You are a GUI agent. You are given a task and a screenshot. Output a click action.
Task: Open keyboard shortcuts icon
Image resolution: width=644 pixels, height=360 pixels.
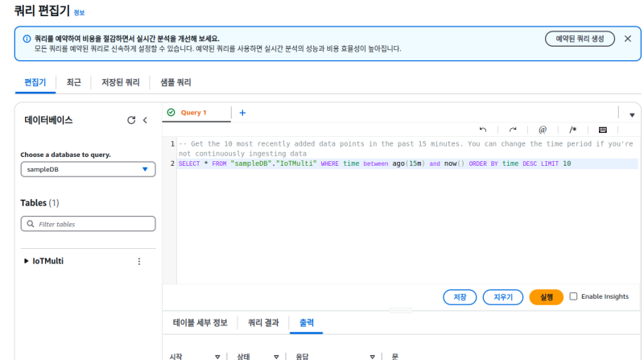point(602,130)
